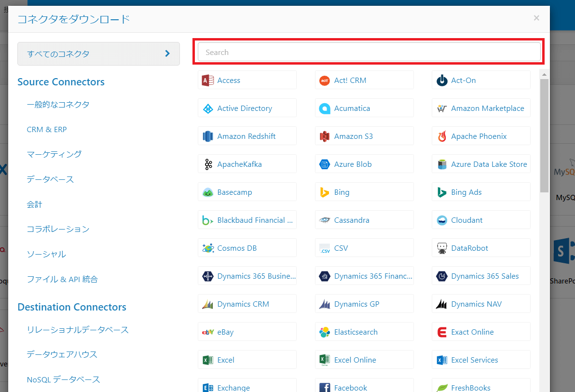
Task: Click the Excel Online icon
Action: [325, 360]
